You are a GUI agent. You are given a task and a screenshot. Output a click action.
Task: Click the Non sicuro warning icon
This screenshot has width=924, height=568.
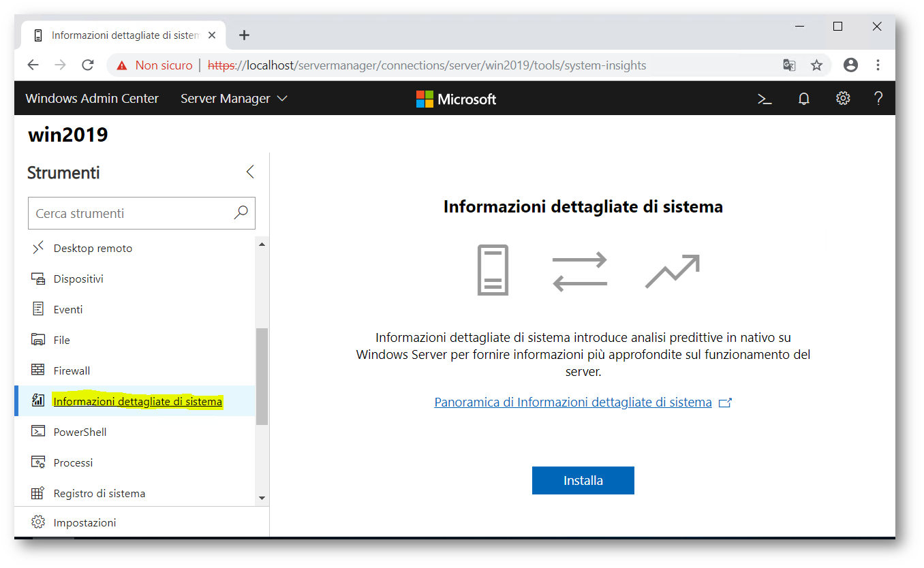pyautogui.click(x=122, y=65)
